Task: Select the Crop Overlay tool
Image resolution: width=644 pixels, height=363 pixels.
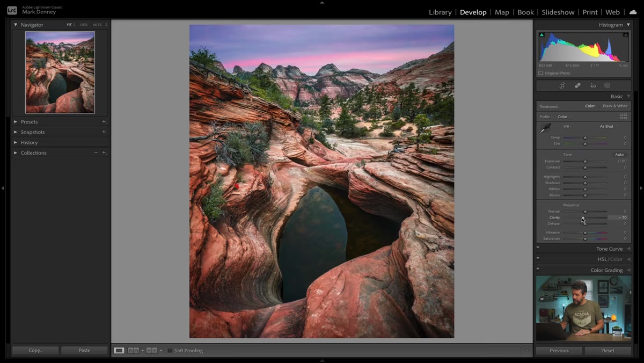Action: coord(562,85)
